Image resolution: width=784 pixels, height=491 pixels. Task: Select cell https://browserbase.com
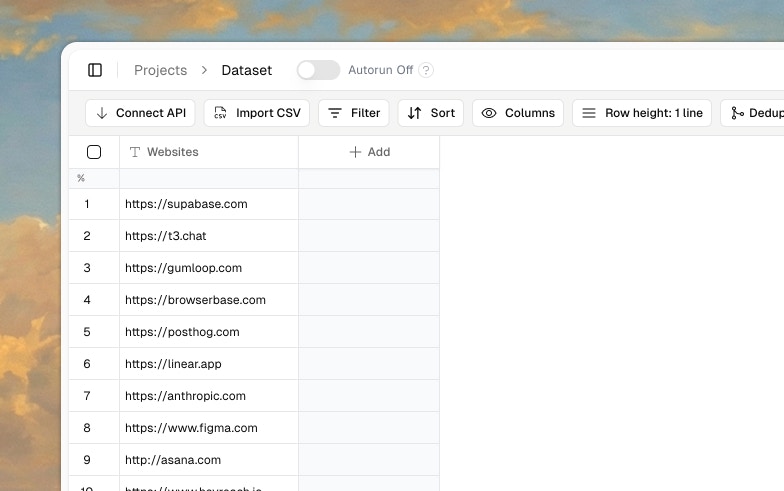(x=209, y=300)
